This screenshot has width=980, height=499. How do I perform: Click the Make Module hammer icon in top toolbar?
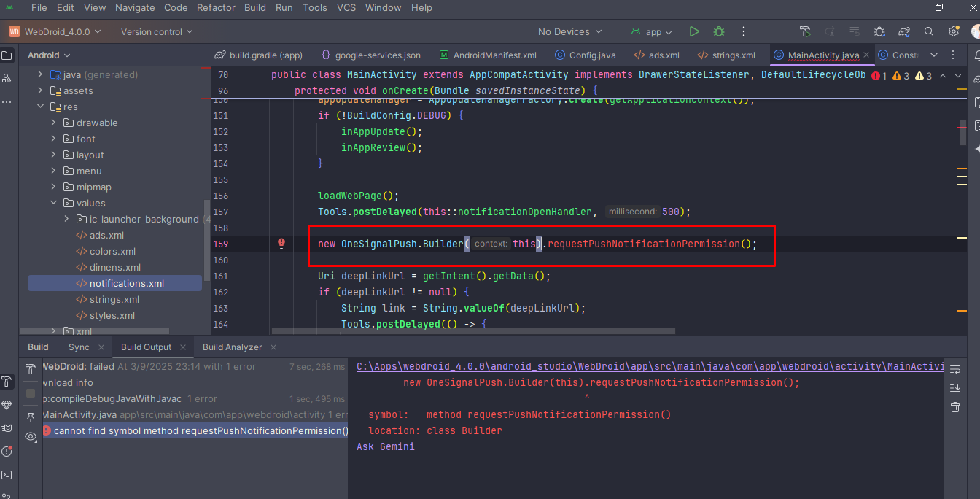point(805,31)
